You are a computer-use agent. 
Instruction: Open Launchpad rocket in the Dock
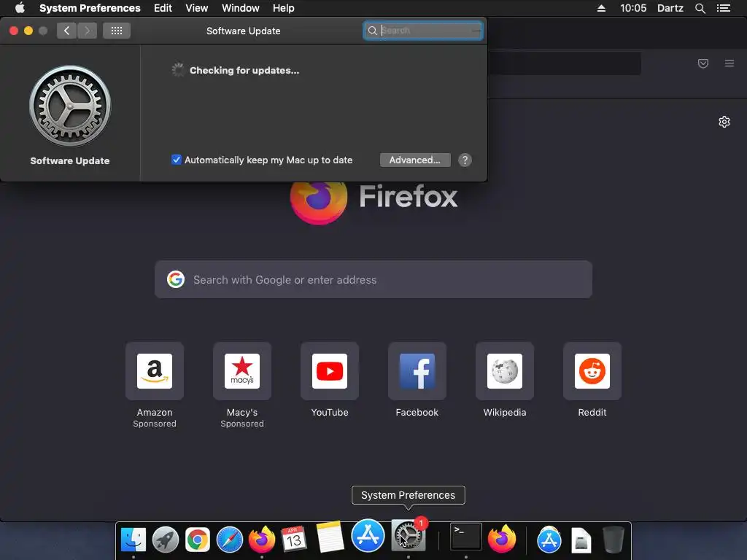(x=166, y=540)
